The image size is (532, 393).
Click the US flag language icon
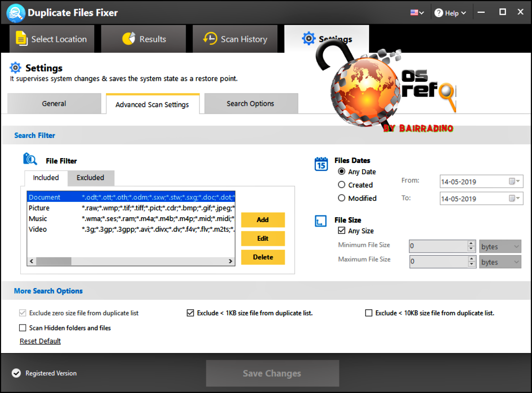(414, 12)
